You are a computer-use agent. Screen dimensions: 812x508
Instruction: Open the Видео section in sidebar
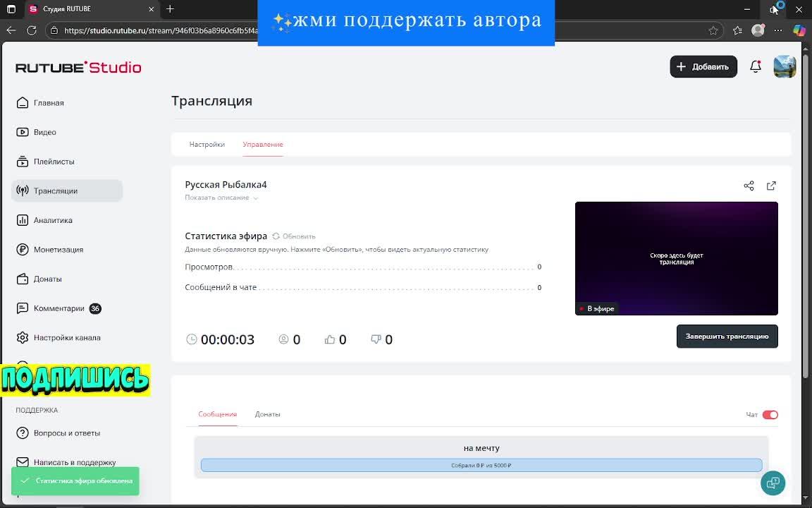tap(36, 132)
